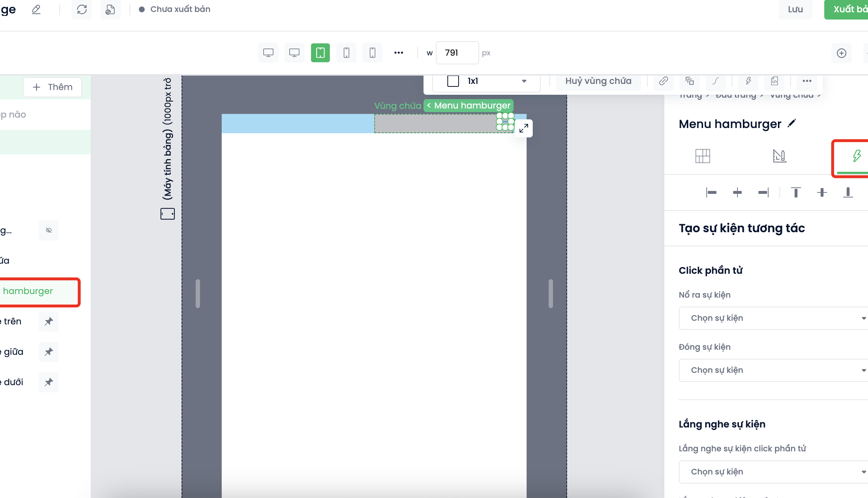This screenshot has height=498, width=868.
Task: Click the expand arrows icon on canvas
Action: click(524, 128)
